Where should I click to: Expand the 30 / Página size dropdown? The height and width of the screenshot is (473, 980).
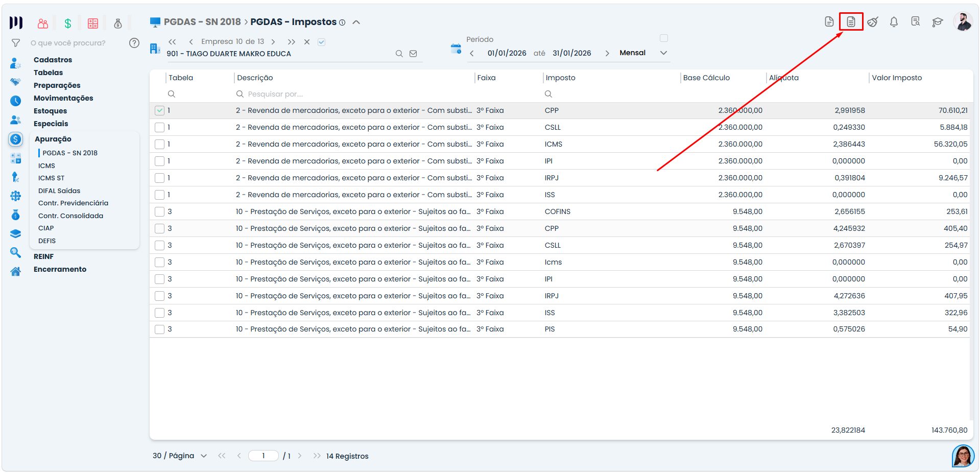180,456
